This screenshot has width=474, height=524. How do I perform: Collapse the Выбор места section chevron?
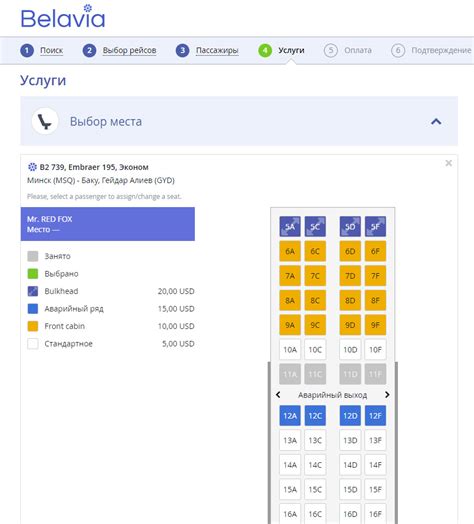[436, 121]
